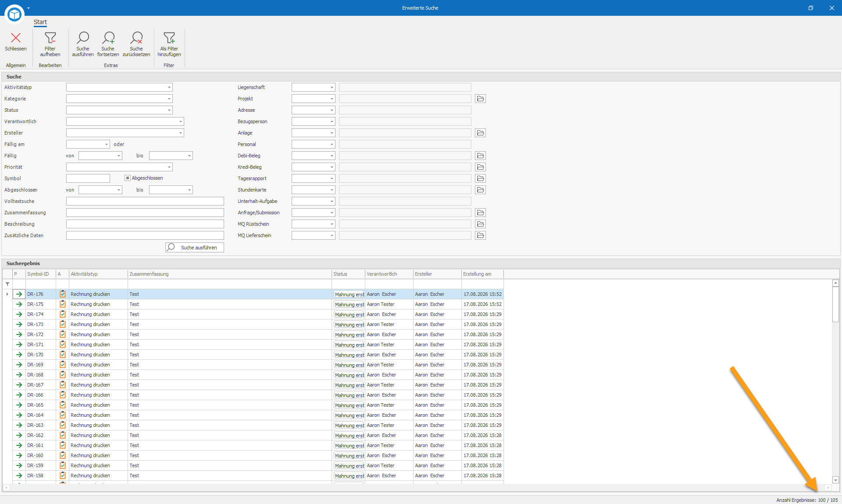Click the clipboard icon in row DR-160
Image resolution: width=842 pixels, height=504 pixels.
pos(63,455)
